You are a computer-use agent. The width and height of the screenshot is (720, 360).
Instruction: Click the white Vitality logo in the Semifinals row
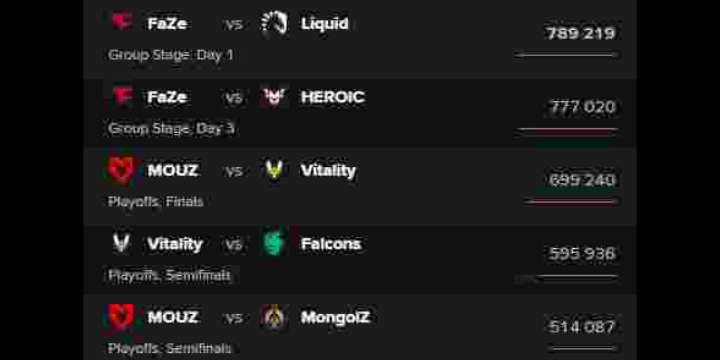tap(122, 243)
